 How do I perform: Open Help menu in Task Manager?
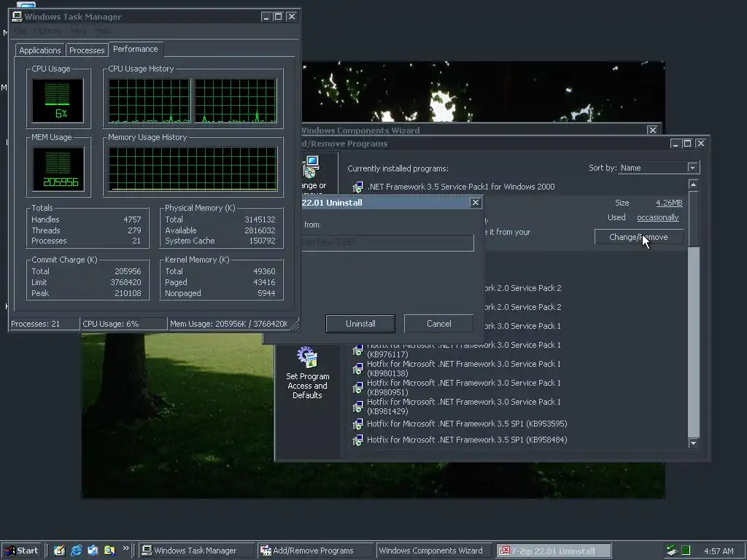pyautogui.click(x=102, y=31)
